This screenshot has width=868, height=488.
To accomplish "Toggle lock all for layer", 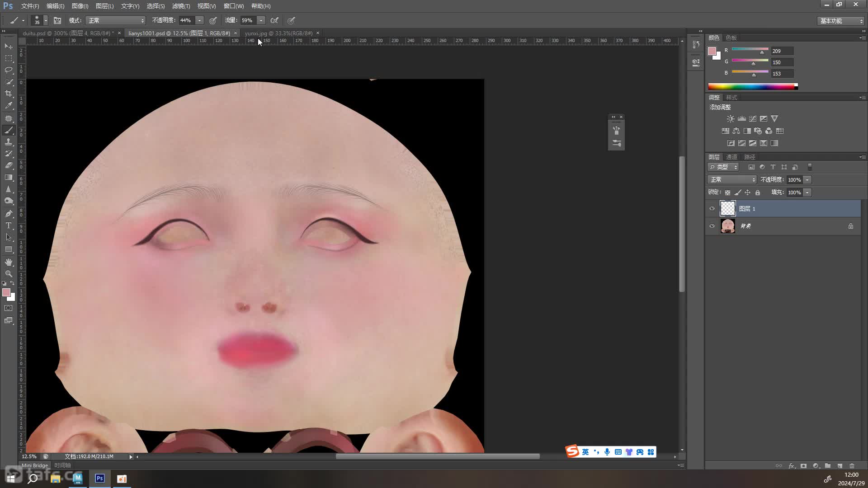I will click(758, 192).
